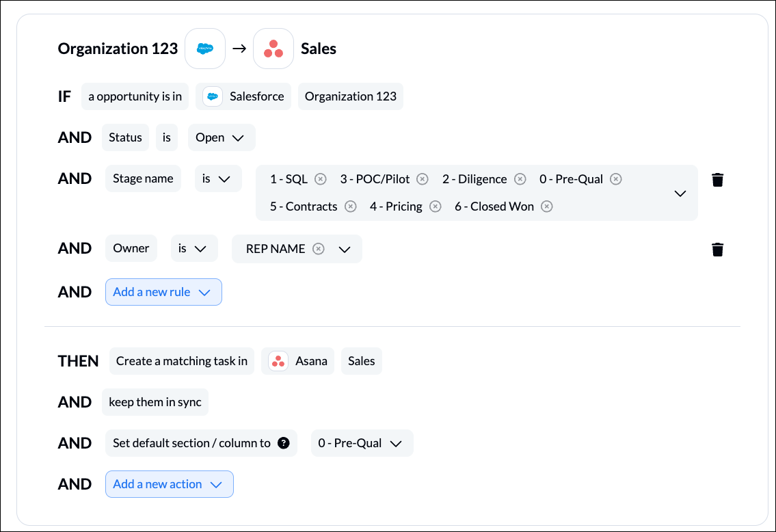Viewport: 776px width, 532px height.
Task: Remove the REP NAME owner tag
Action: tap(318, 249)
